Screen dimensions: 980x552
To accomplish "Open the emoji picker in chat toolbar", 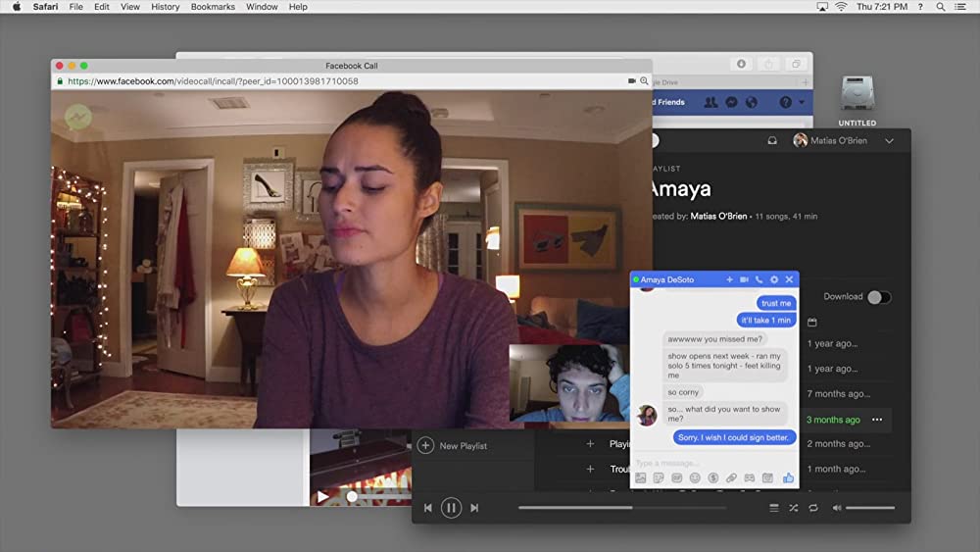I will tap(695, 478).
